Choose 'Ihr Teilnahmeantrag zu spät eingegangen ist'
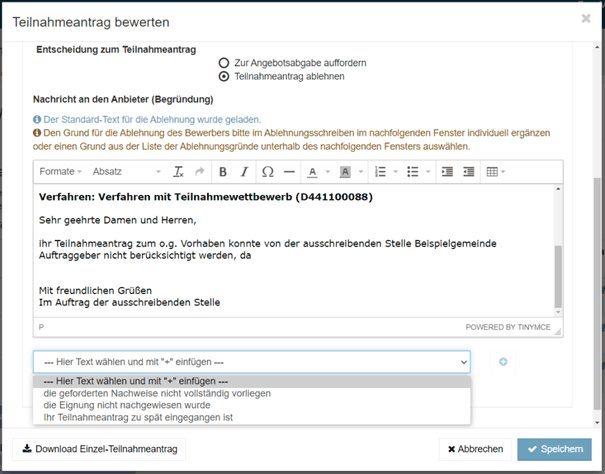 click(x=138, y=417)
